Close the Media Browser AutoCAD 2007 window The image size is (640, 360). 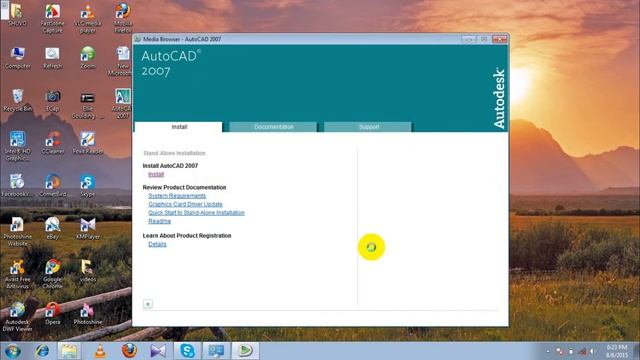point(500,39)
